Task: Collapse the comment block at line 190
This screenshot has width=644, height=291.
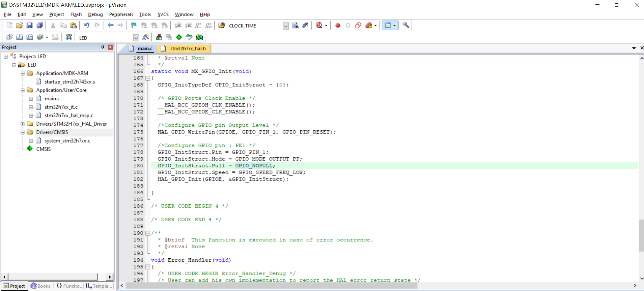Action: coord(147,233)
